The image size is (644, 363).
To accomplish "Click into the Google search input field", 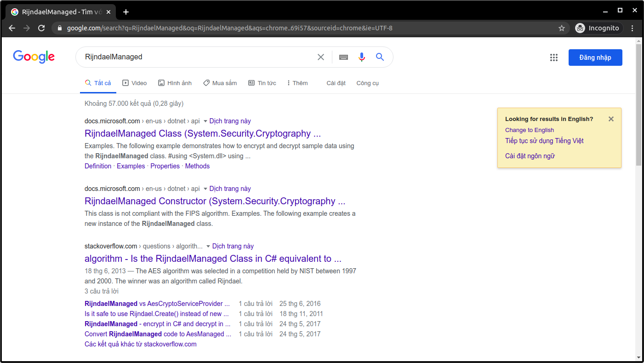I will [198, 57].
